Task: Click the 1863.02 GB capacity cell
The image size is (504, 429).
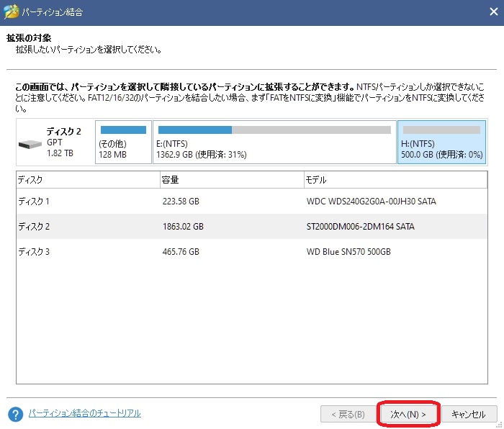Action: point(183,227)
